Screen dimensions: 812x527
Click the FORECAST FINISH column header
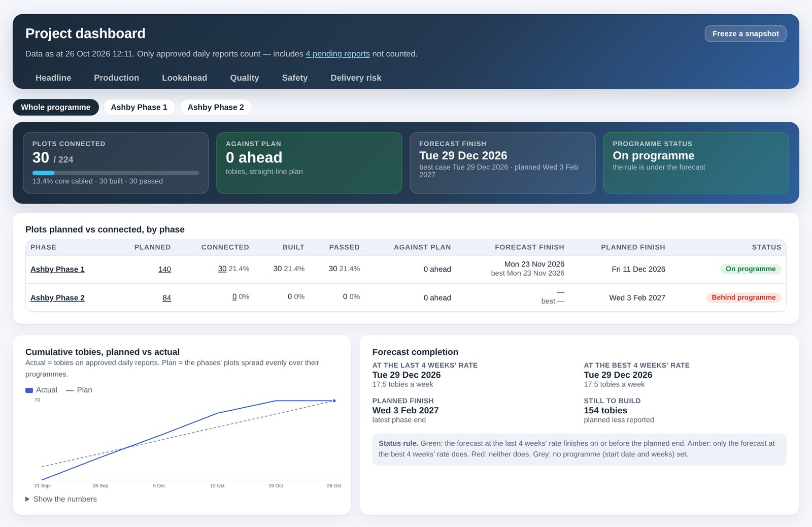[529, 247]
